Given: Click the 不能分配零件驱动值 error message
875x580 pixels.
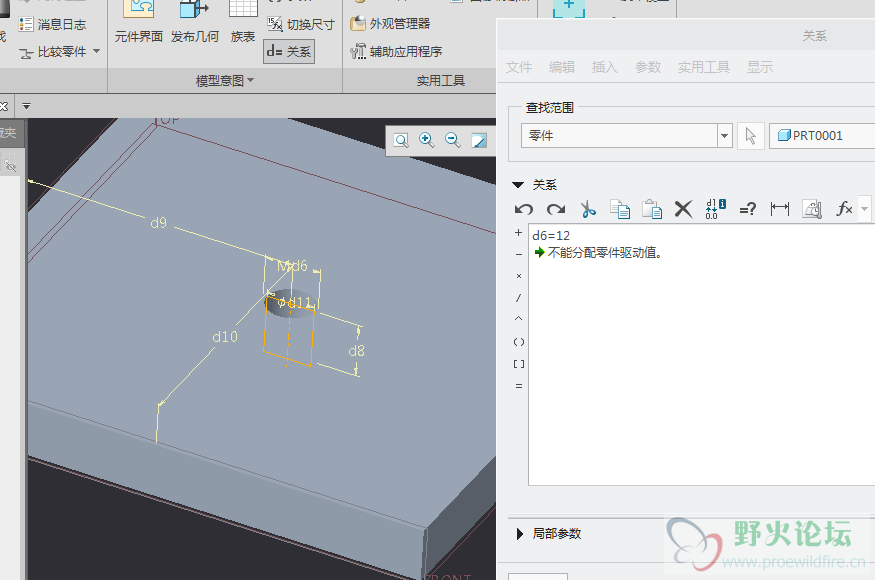Looking at the screenshot, I should pyautogui.click(x=604, y=253).
